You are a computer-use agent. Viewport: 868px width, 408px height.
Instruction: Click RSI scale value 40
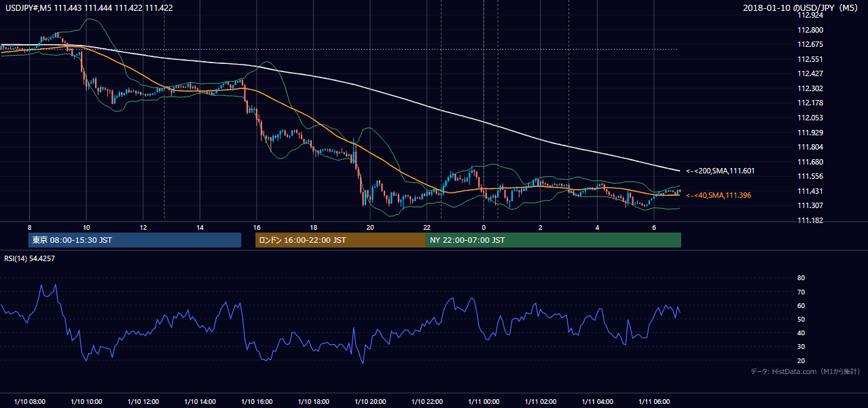pos(801,333)
